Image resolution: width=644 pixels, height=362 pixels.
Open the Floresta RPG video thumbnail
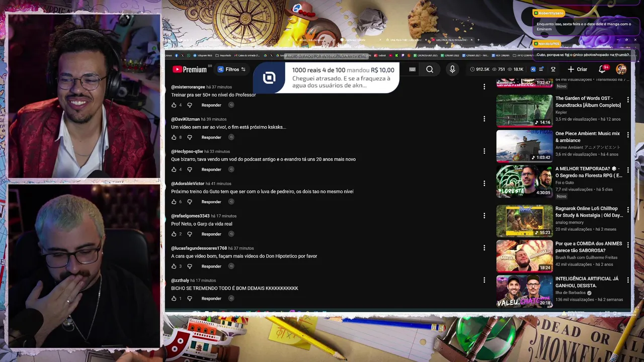coord(524,181)
